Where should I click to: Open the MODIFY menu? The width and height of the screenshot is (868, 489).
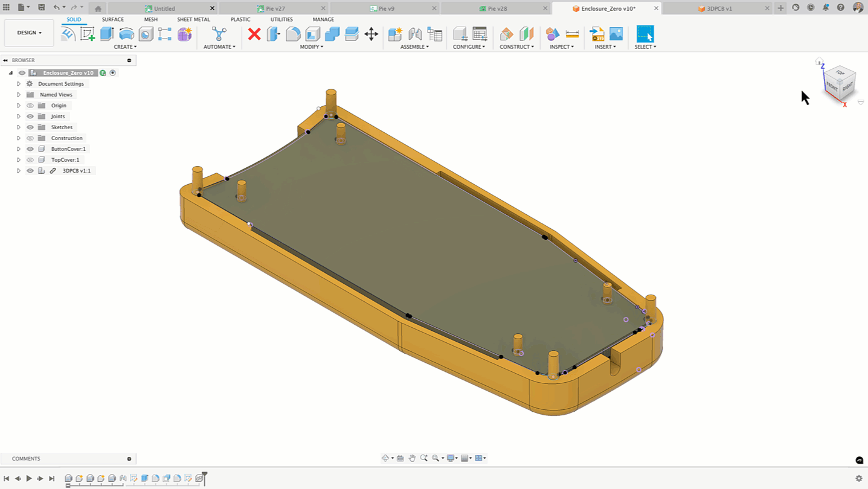click(311, 46)
